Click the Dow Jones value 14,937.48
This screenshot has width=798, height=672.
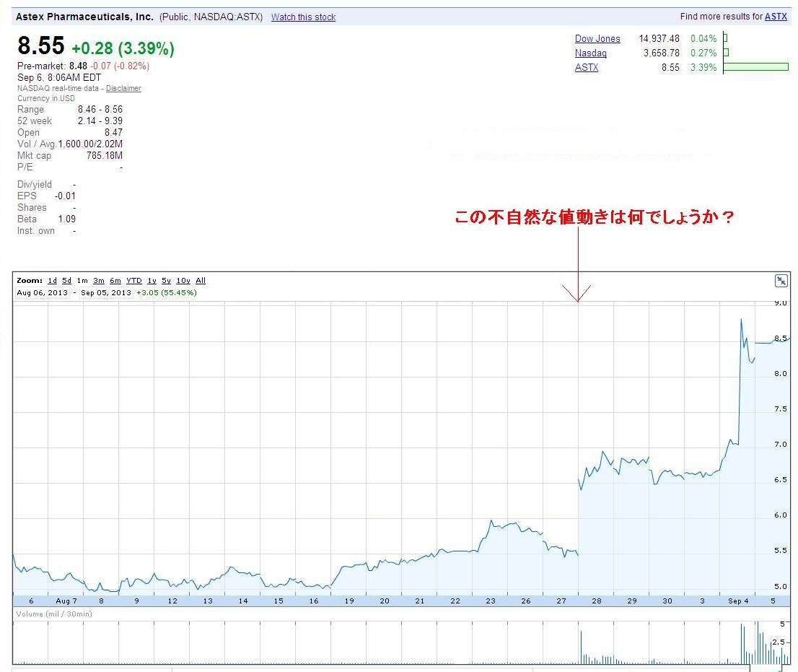pos(659,39)
